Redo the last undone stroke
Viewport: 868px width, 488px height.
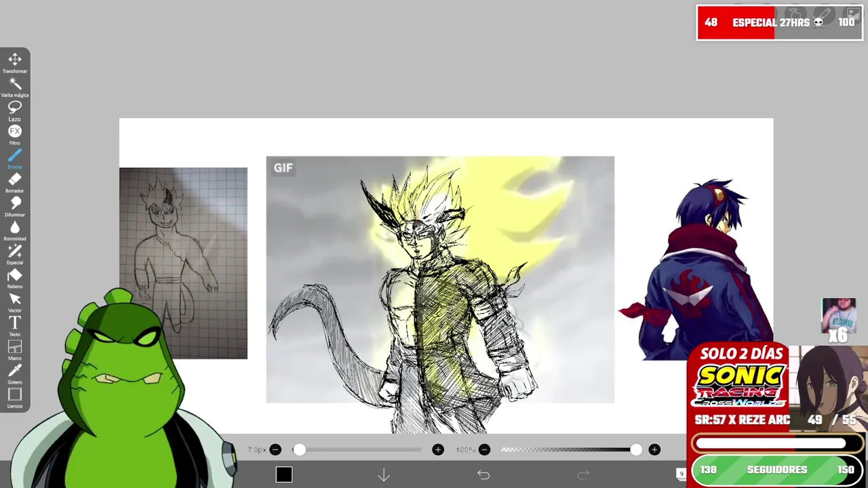[x=583, y=475]
